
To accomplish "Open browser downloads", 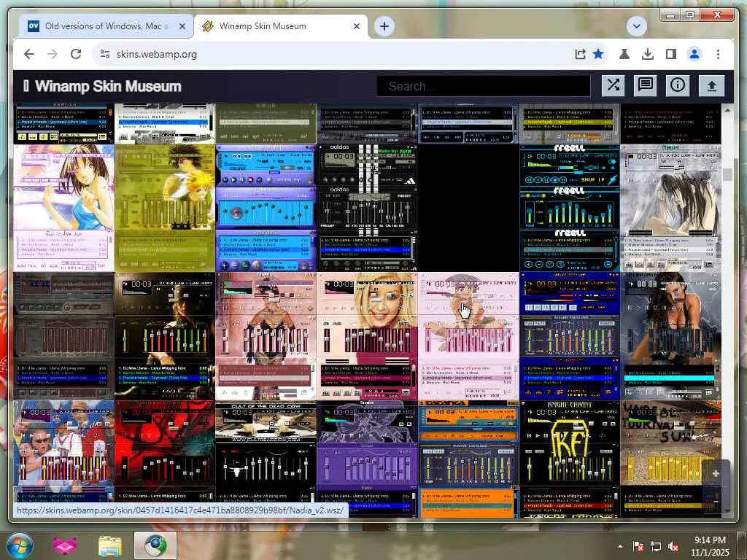I will click(x=648, y=54).
